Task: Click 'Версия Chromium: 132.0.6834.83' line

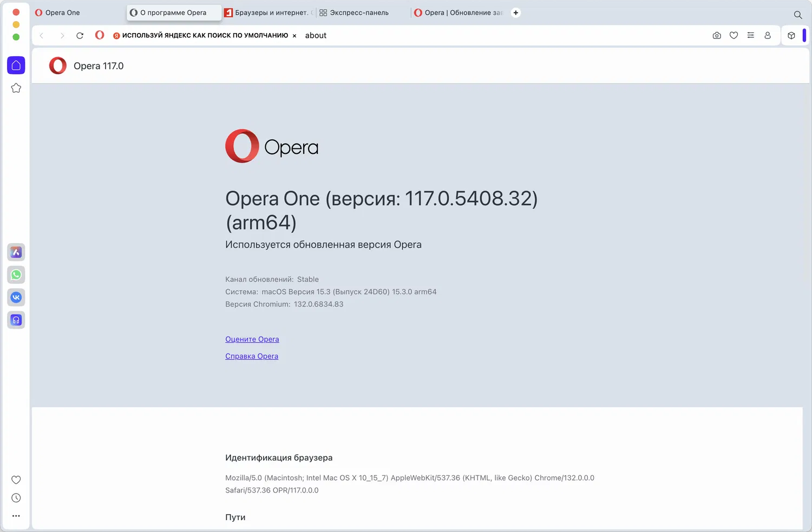Action: point(284,304)
